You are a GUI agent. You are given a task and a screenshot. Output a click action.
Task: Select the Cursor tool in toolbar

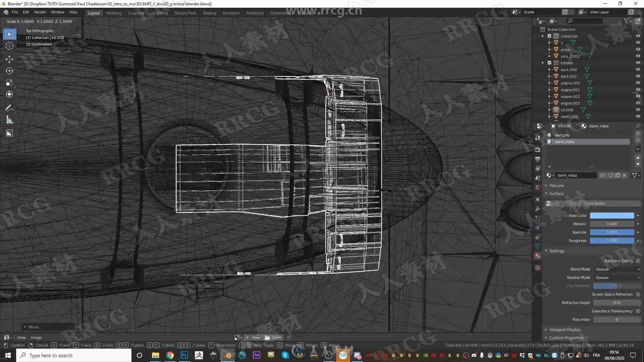click(x=9, y=46)
